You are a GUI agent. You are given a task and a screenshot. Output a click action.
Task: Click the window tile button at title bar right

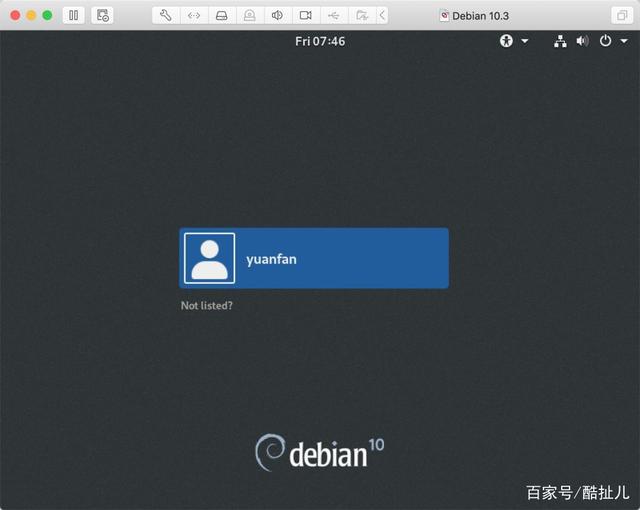tap(622, 16)
